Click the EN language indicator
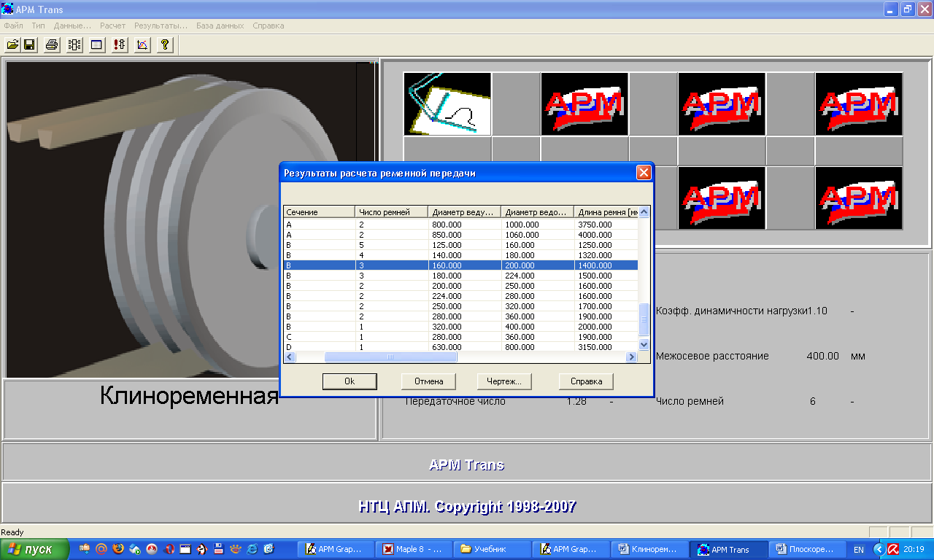Viewport: 934px width, 560px height. [859, 549]
